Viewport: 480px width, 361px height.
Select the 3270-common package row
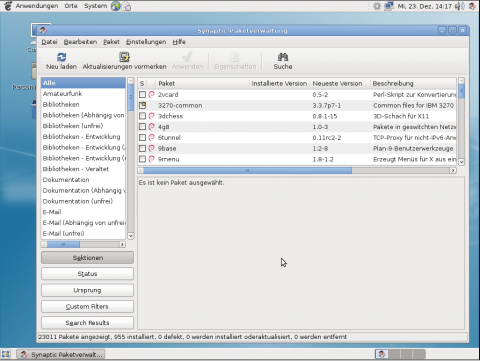tap(297, 105)
